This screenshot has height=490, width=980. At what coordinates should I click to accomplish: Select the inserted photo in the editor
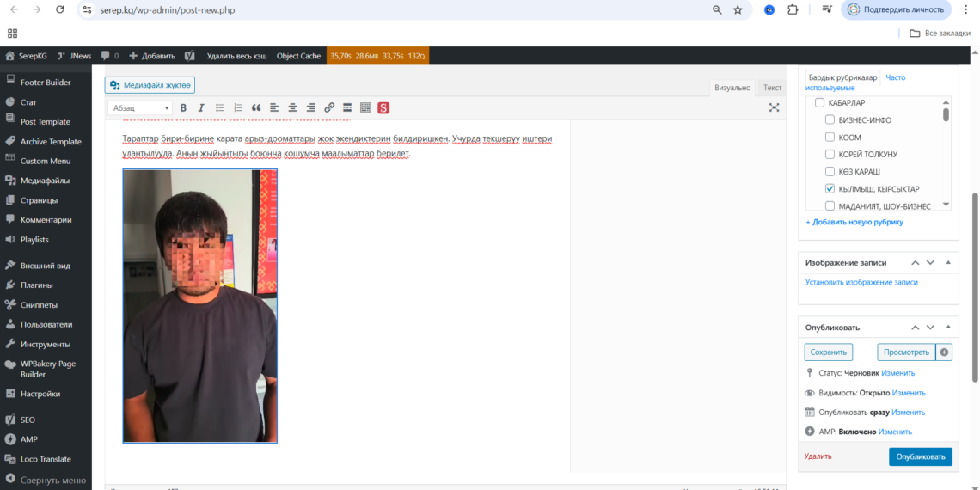tap(199, 305)
